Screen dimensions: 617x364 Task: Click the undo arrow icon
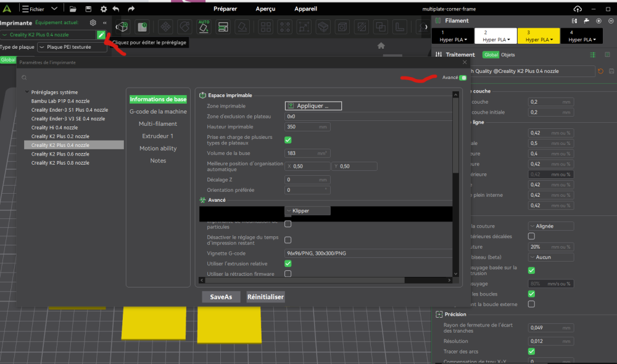pos(116,9)
